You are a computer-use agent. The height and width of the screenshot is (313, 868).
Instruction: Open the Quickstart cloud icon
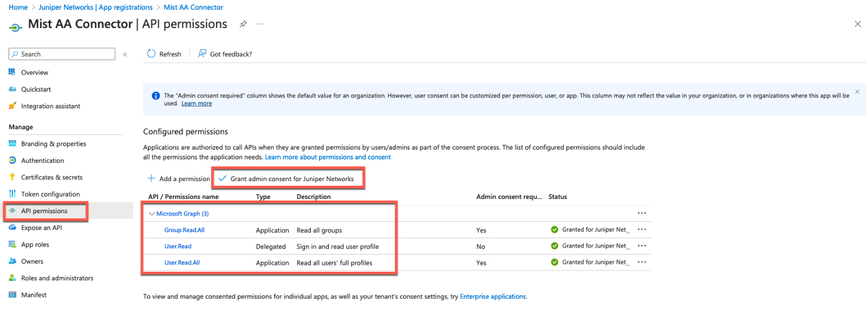(13, 89)
